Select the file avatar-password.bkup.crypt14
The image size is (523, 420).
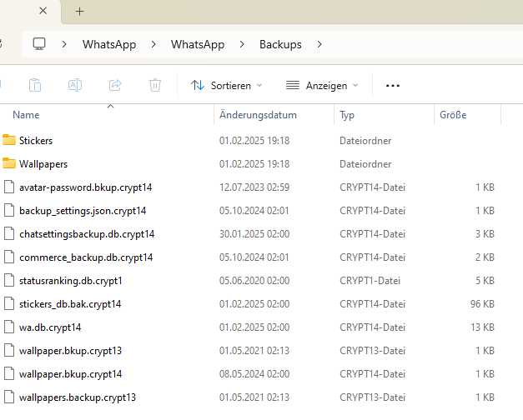[85, 187]
